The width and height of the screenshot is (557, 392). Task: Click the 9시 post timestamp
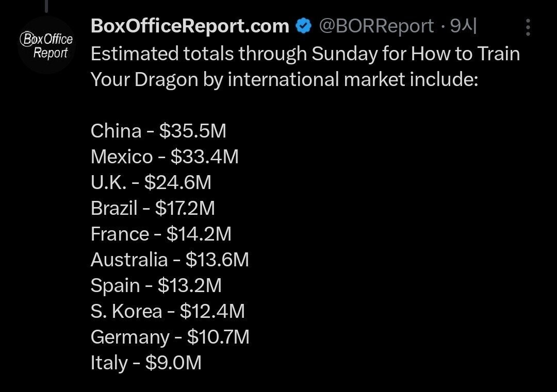point(464,26)
